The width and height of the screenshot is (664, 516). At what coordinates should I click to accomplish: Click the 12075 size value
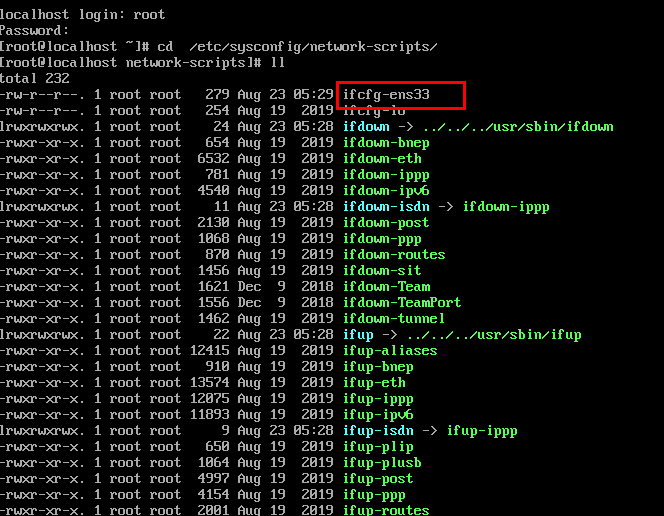[210, 399]
